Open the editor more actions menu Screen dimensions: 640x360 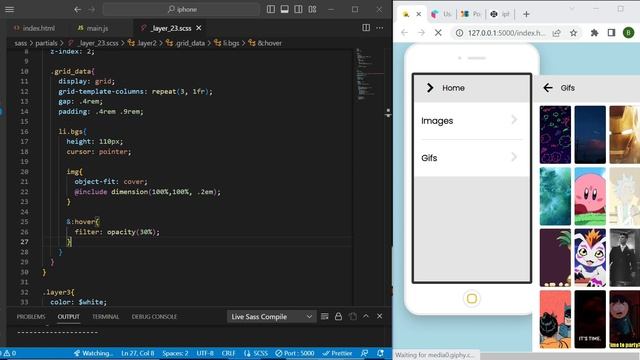point(380,28)
